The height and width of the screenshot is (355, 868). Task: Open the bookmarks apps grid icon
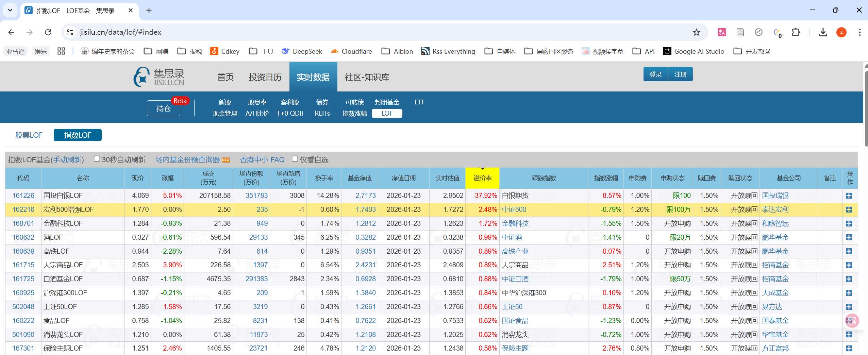coord(61,51)
